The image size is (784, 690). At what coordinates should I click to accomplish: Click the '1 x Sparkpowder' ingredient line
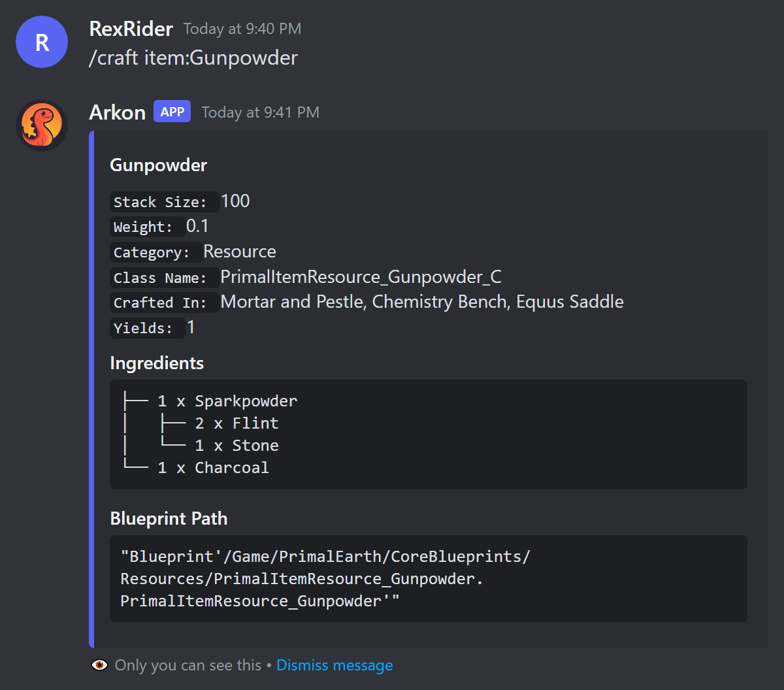pyautogui.click(x=227, y=401)
